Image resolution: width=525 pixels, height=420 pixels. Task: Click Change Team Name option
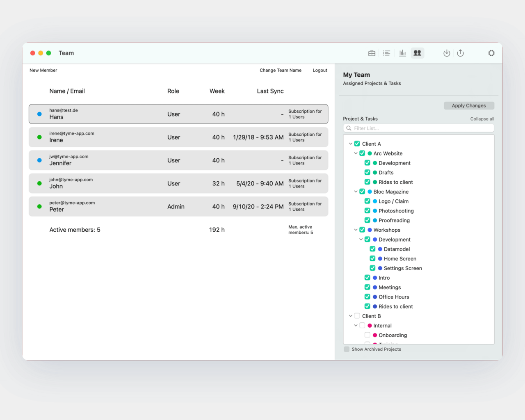pyautogui.click(x=280, y=70)
